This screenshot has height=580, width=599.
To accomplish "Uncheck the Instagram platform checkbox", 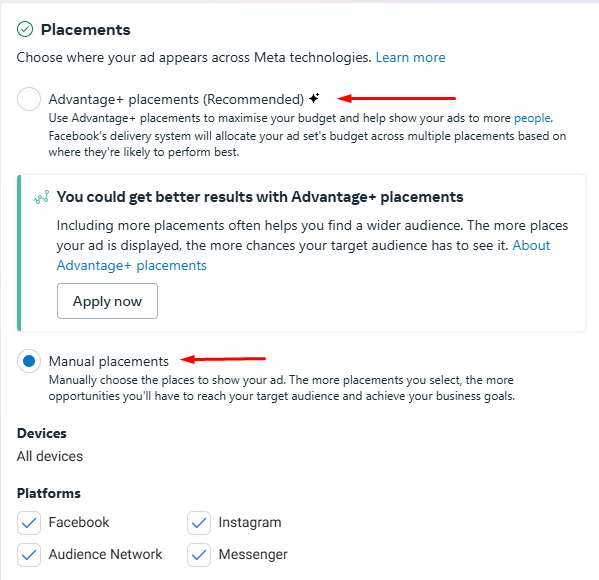I will pos(199,523).
